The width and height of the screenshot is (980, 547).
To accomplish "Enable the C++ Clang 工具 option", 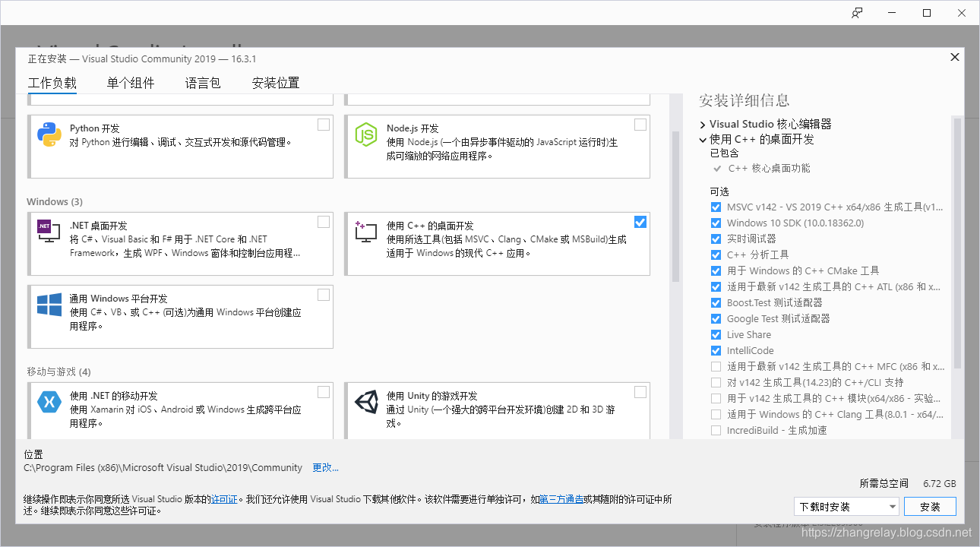I will (716, 414).
